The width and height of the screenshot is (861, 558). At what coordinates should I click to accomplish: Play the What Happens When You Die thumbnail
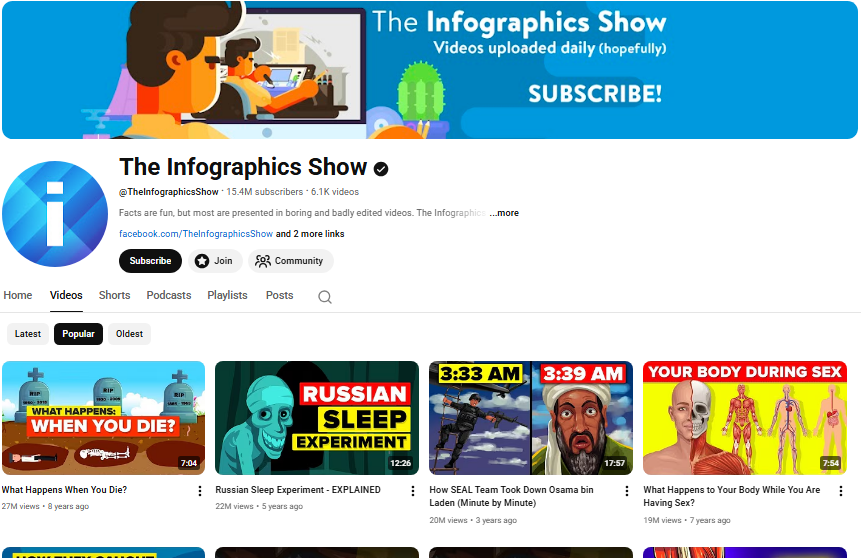(103, 418)
